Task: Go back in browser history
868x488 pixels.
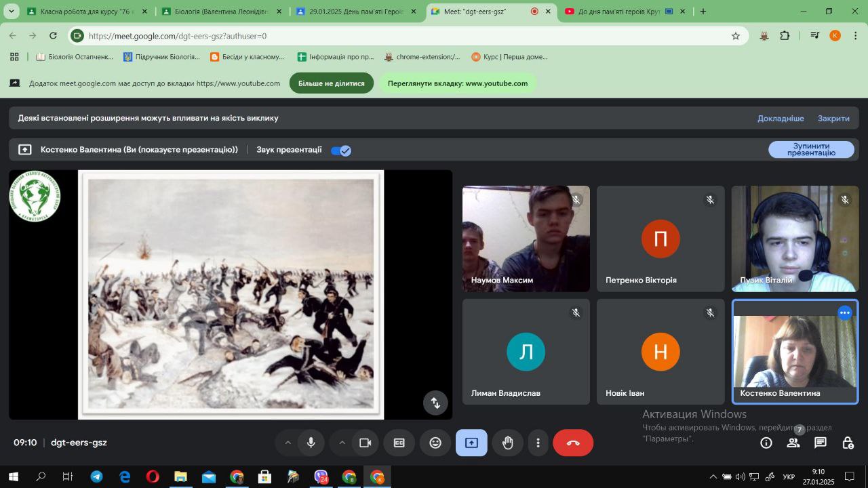Action: click(12, 36)
